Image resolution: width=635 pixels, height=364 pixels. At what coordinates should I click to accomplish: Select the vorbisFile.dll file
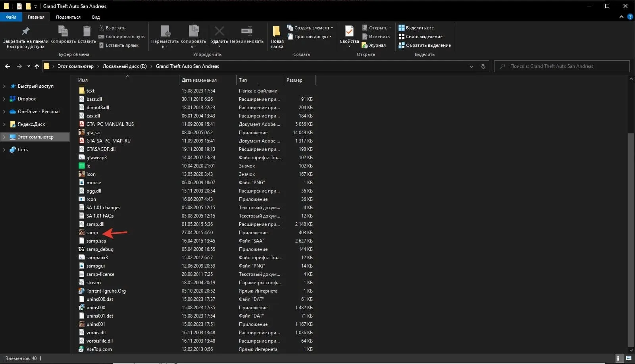[x=99, y=341]
